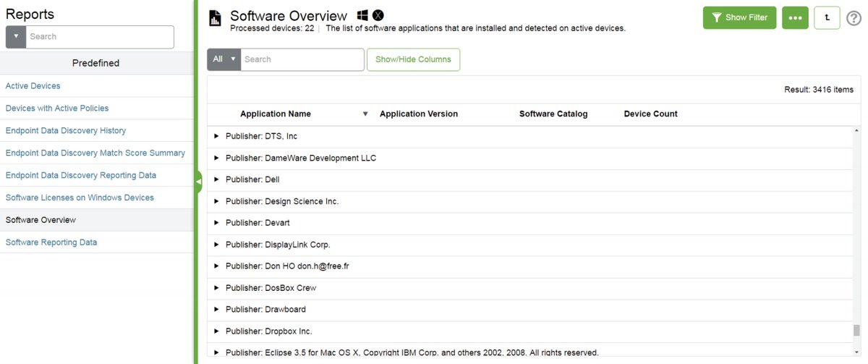
Task: Click the Publisher: Drawboard row text
Action: coord(265,310)
